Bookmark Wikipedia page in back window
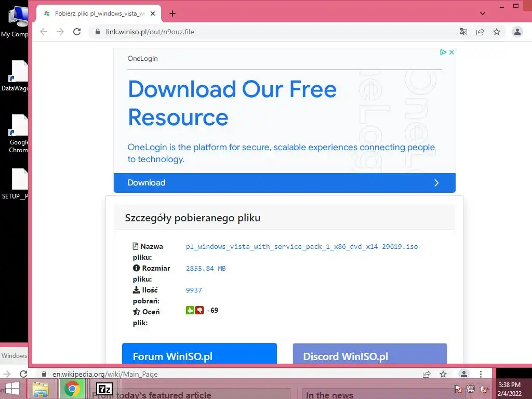The image size is (532, 399). point(443,374)
